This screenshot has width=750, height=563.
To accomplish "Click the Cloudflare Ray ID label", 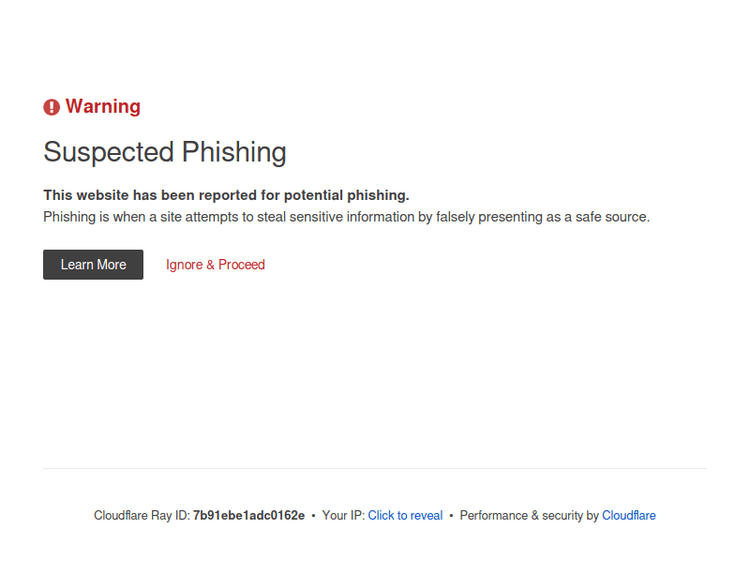I will pos(141,516).
